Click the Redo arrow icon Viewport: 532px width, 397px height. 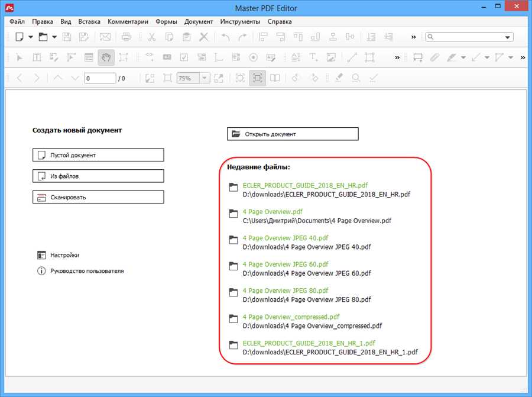coord(242,37)
